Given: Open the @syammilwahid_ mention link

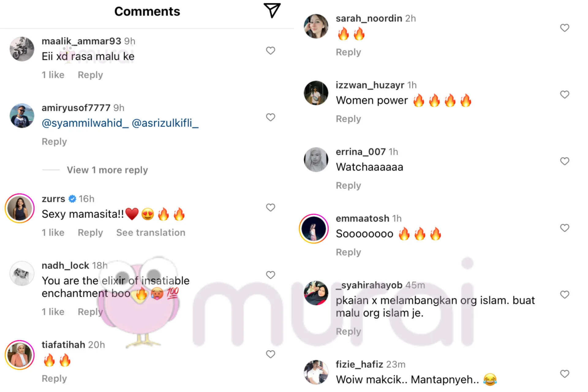Looking at the screenshot, I should click(85, 123).
